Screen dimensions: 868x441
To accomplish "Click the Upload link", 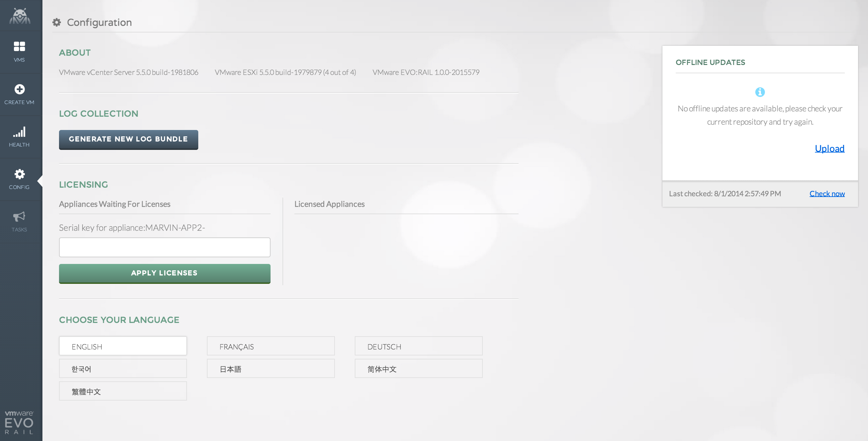I will point(829,149).
